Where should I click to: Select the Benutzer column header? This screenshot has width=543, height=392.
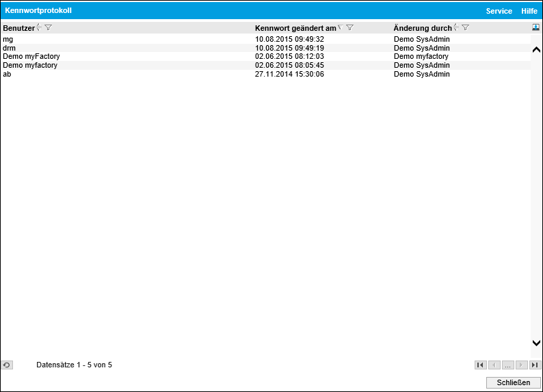click(x=18, y=28)
